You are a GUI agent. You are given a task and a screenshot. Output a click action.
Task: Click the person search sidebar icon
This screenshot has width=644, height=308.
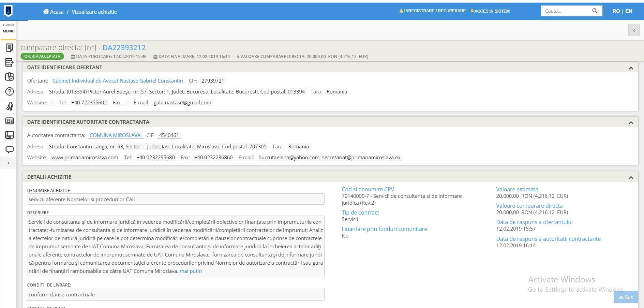[x=10, y=106]
